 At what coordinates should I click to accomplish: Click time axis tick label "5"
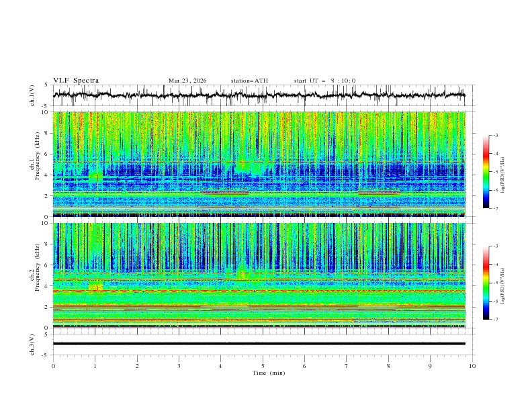263,366
